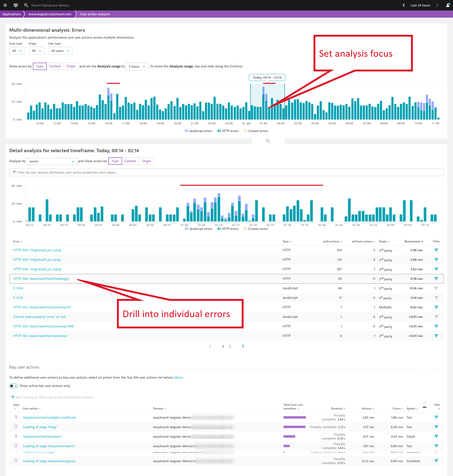Sort errors table by Occurrences column

(413, 241)
